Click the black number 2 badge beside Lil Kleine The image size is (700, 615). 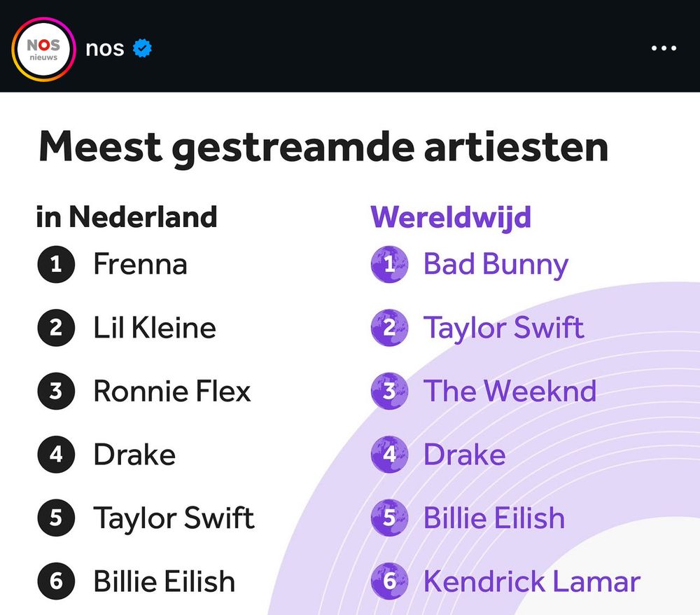click(x=56, y=328)
